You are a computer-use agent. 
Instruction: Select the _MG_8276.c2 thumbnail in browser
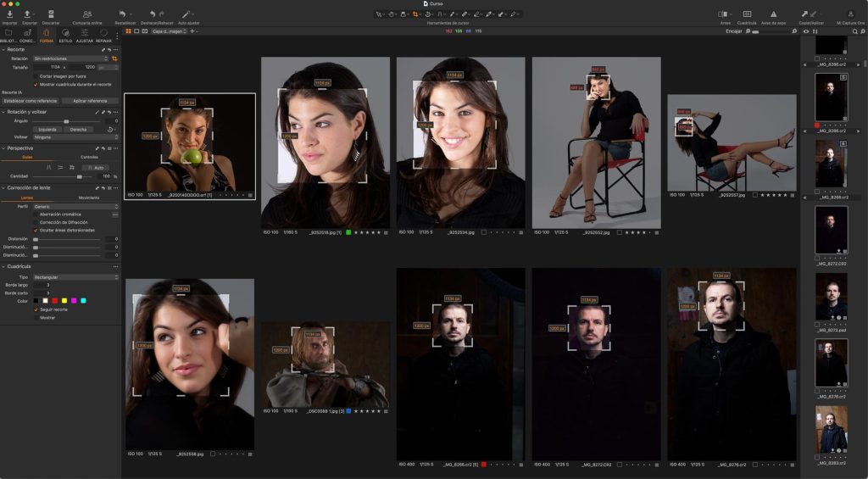831,363
